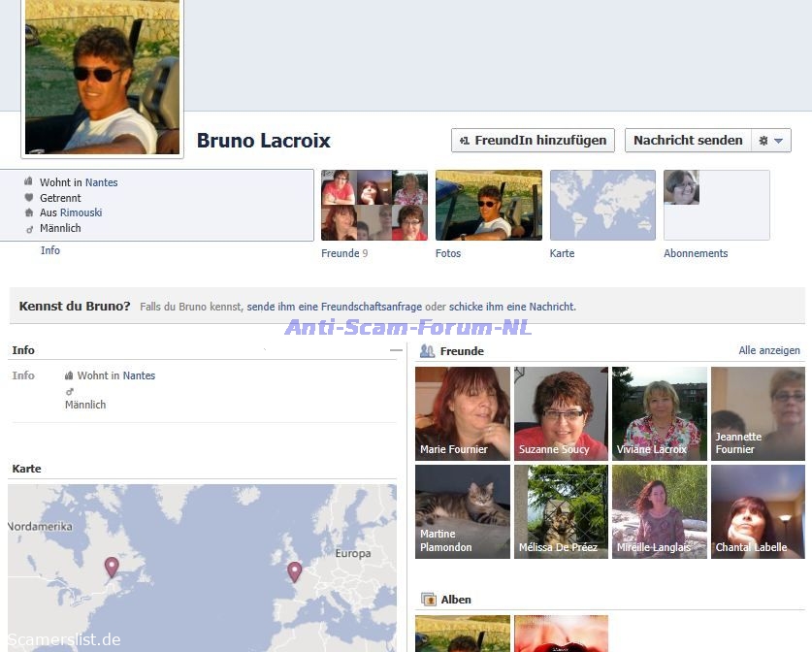Click the Bruno Lacroix profile picture

(x=102, y=78)
